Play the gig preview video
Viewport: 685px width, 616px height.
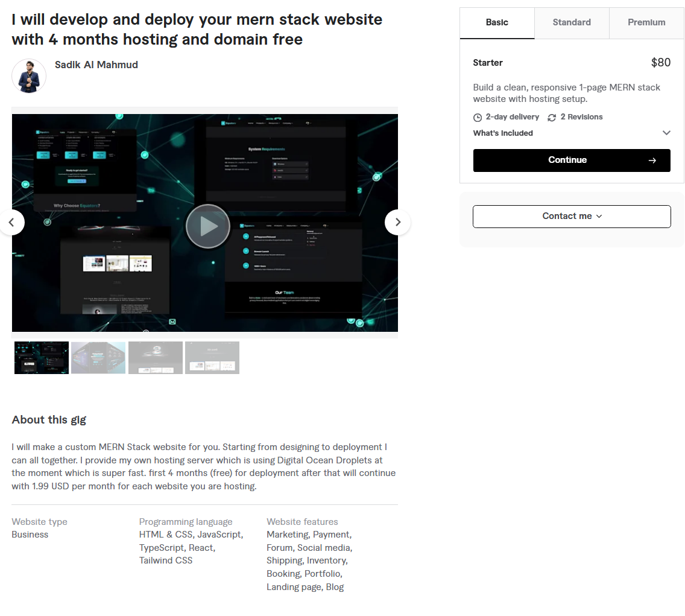(x=208, y=226)
